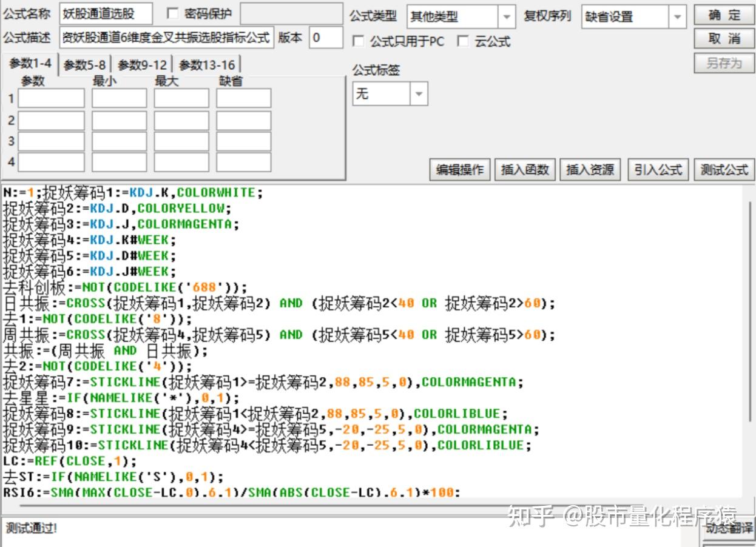Click the 另存为 button
Viewport: 756px width, 547px height.
724,63
